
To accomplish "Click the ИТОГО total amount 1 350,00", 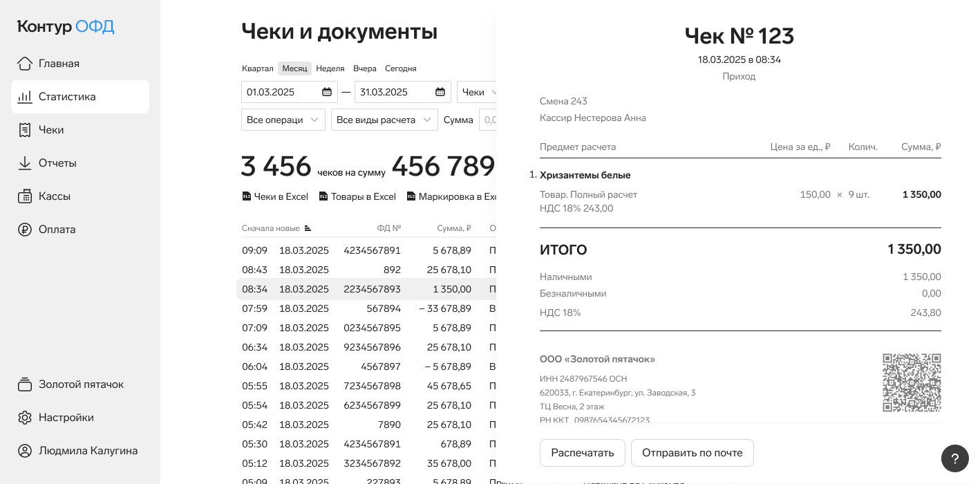I will point(914,250).
